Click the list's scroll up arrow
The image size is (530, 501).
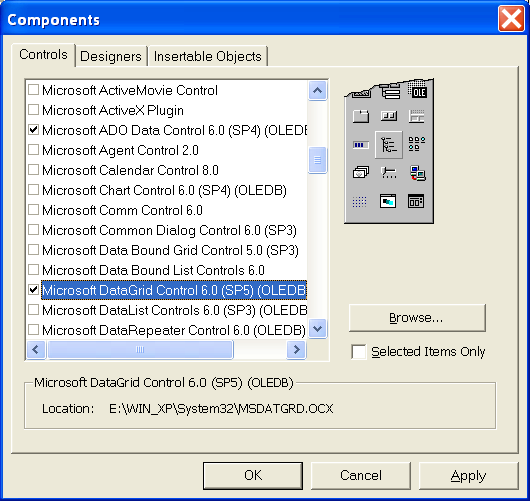coord(317,90)
